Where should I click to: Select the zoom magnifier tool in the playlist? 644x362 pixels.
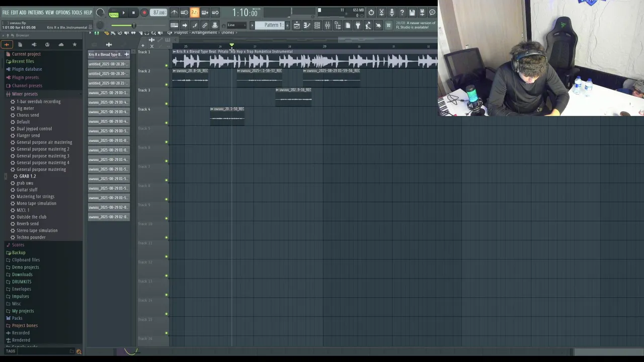[153, 33]
